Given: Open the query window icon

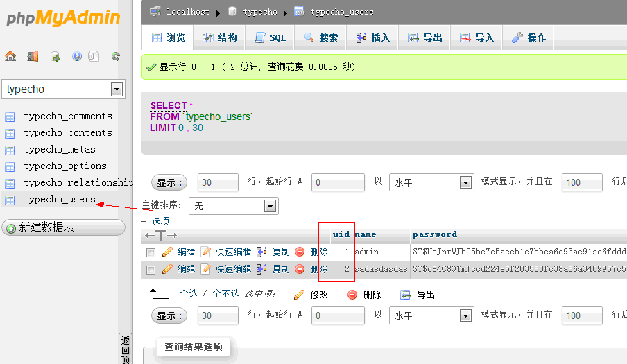Looking at the screenshot, I should click(x=55, y=57).
